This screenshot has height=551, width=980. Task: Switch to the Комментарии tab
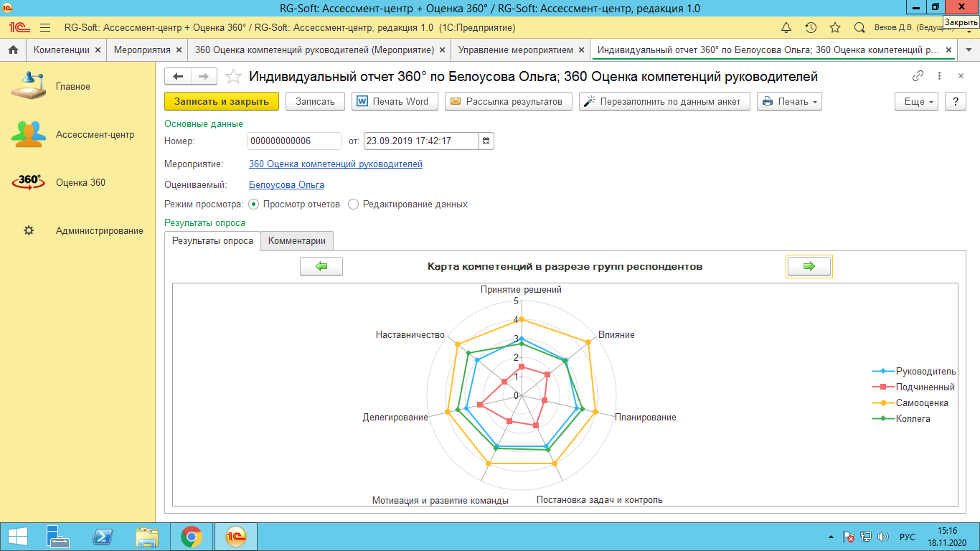coord(297,241)
